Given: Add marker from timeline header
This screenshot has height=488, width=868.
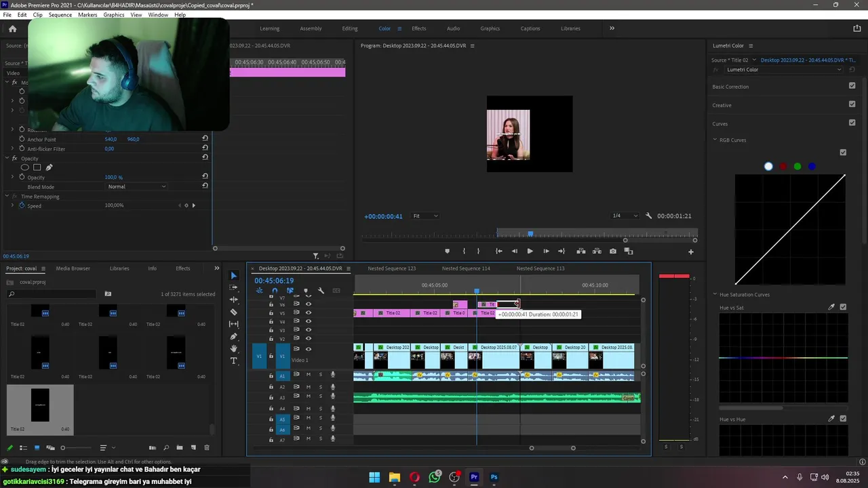Looking at the screenshot, I should (x=305, y=291).
